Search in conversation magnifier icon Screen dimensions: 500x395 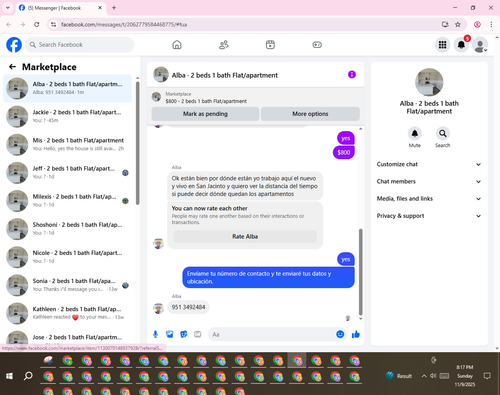pyautogui.click(x=443, y=134)
